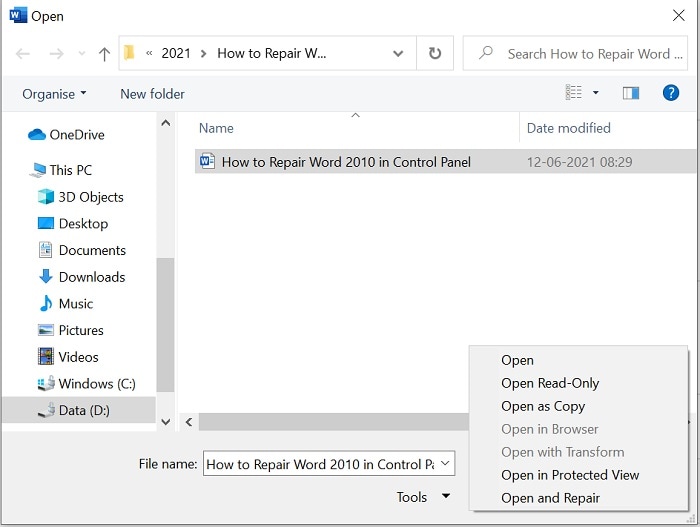Change the view layout icon
Image resolution: width=700 pixels, height=527 pixels.
pyautogui.click(x=574, y=92)
